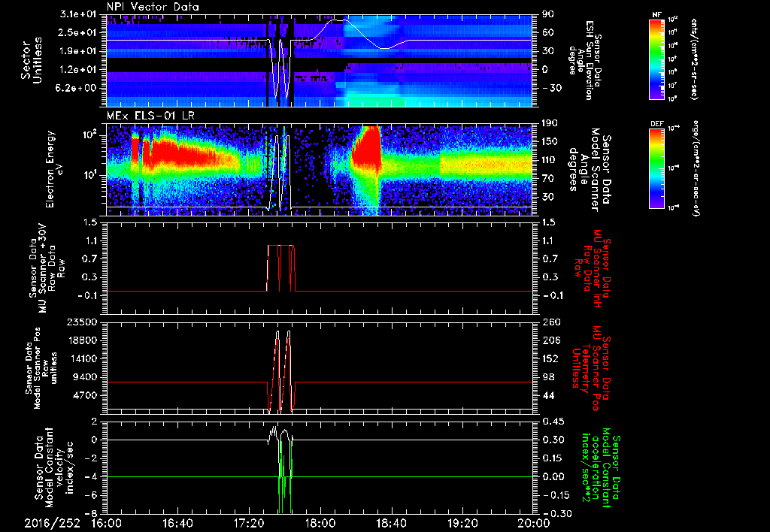Image resolution: width=770 pixels, height=532 pixels.
Task: Click the 16:00 time axis label
Action: click(x=107, y=524)
